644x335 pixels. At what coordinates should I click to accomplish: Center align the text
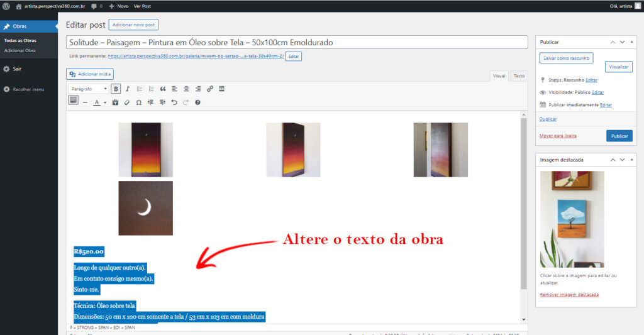coord(186,89)
